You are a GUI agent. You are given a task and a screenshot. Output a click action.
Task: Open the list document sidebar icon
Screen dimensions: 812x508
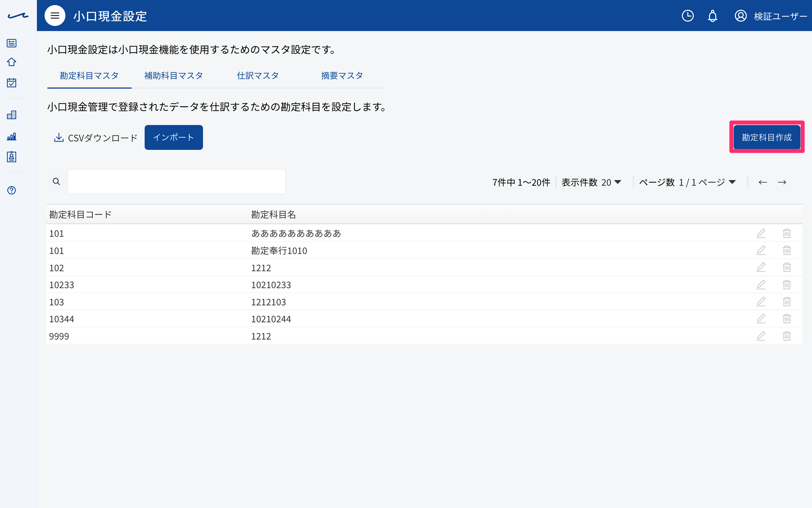tap(12, 43)
